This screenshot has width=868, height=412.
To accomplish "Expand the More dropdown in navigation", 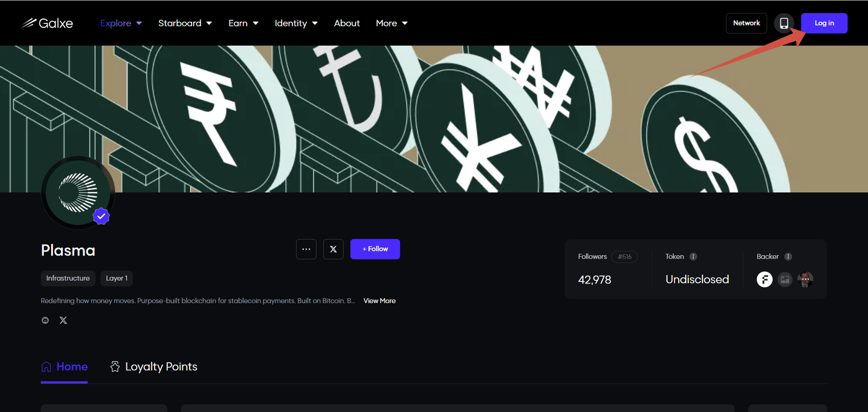I will coord(391,23).
